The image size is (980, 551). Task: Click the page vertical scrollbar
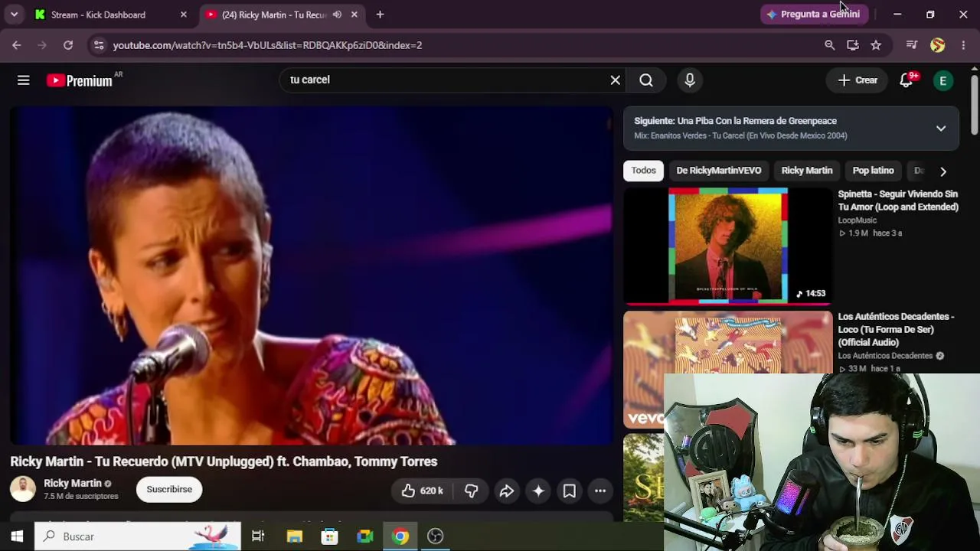click(974, 103)
